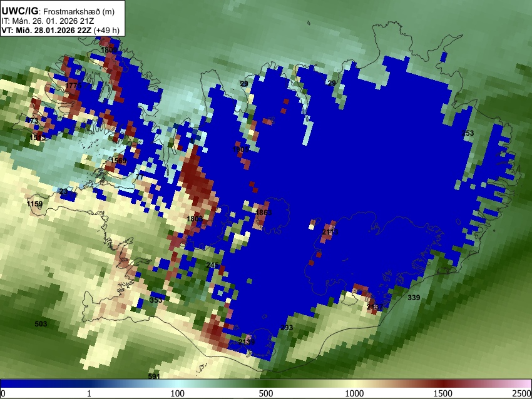Click the map value label 1905

point(240,149)
